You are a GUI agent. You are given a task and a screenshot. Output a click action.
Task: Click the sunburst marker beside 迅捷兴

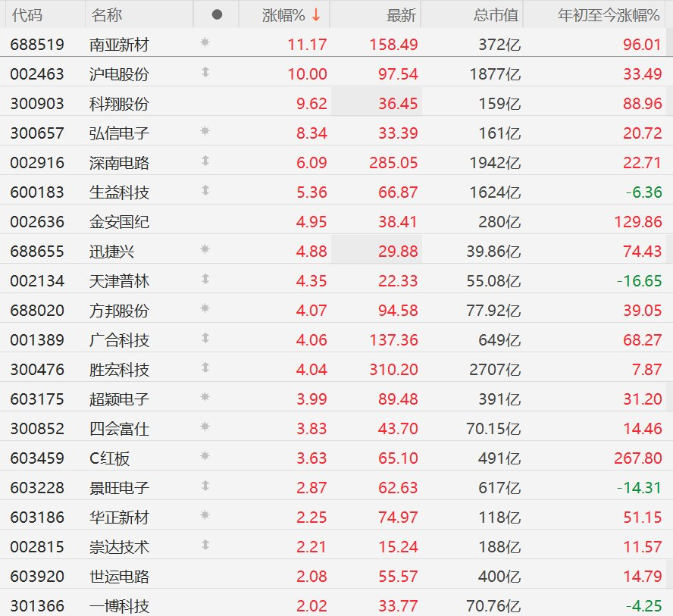click(x=205, y=251)
